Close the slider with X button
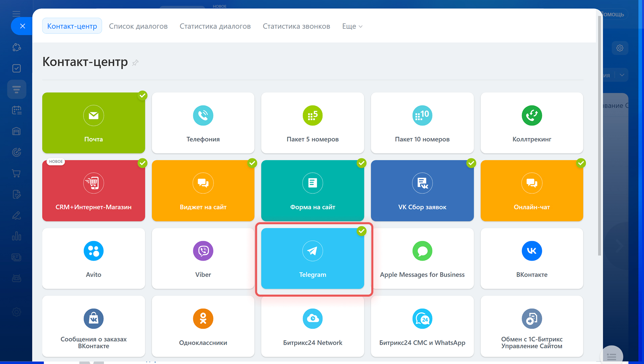 pos(22,26)
